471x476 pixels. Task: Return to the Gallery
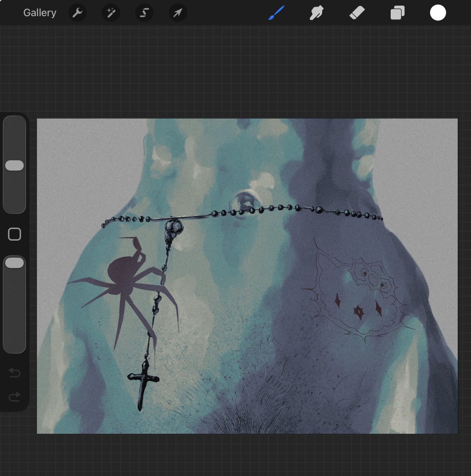[40, 13]
